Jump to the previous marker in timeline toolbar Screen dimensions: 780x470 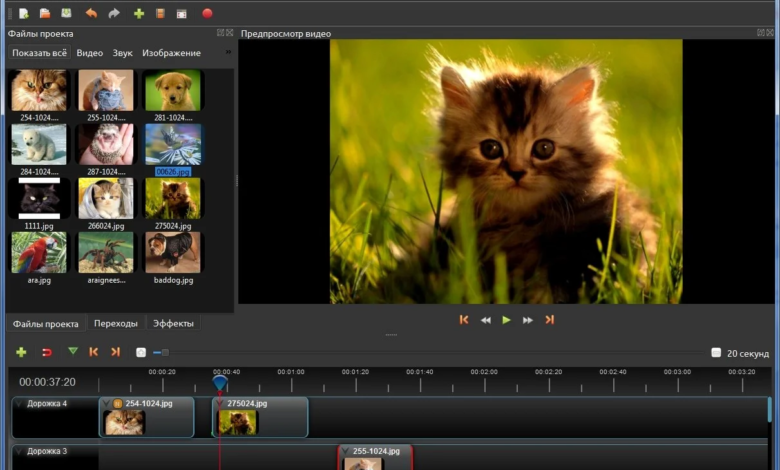coord(94,352)
